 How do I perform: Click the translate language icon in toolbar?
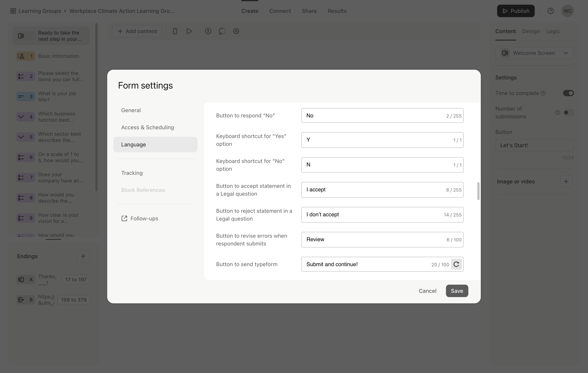tap(222, 31)
